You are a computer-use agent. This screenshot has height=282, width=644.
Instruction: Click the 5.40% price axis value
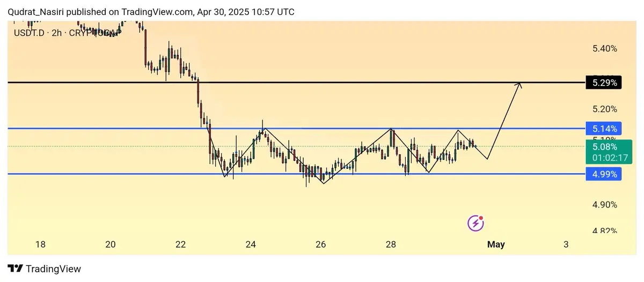coord(604,49)
